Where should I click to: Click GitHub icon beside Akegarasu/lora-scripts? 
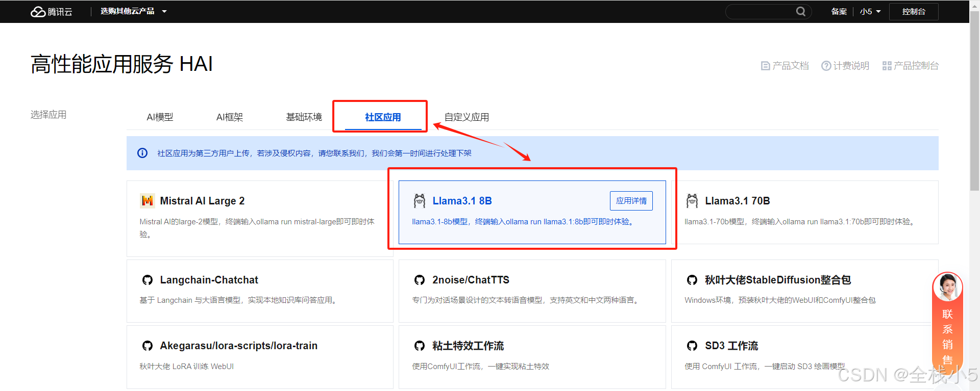pos(148,346)
